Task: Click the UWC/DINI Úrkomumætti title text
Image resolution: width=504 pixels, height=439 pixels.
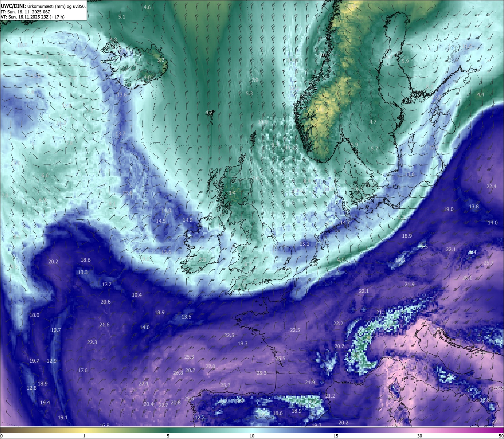Action: (43, 6)
